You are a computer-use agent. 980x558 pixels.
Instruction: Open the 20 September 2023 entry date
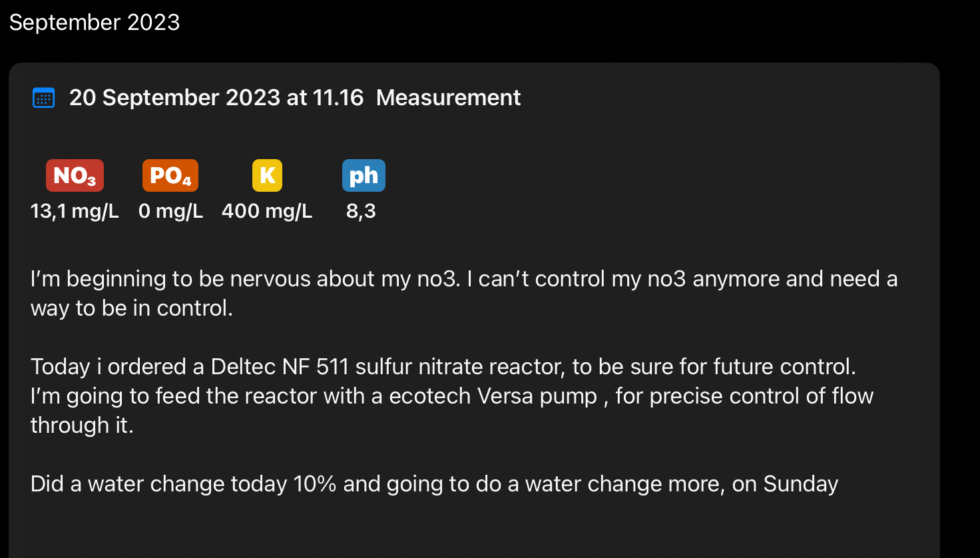pyautogui.click(x=216, y=98)
